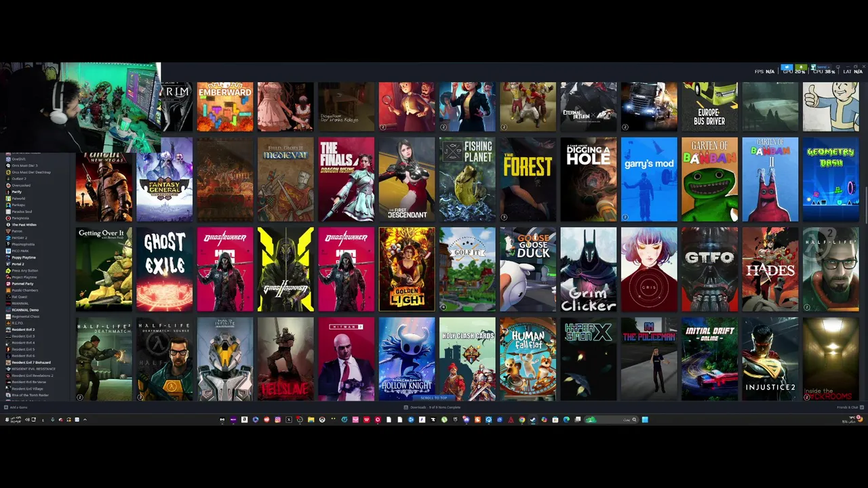Open Garten of Banban II cover
This screenshot has height=488, width=868.
tap(770, 180)
